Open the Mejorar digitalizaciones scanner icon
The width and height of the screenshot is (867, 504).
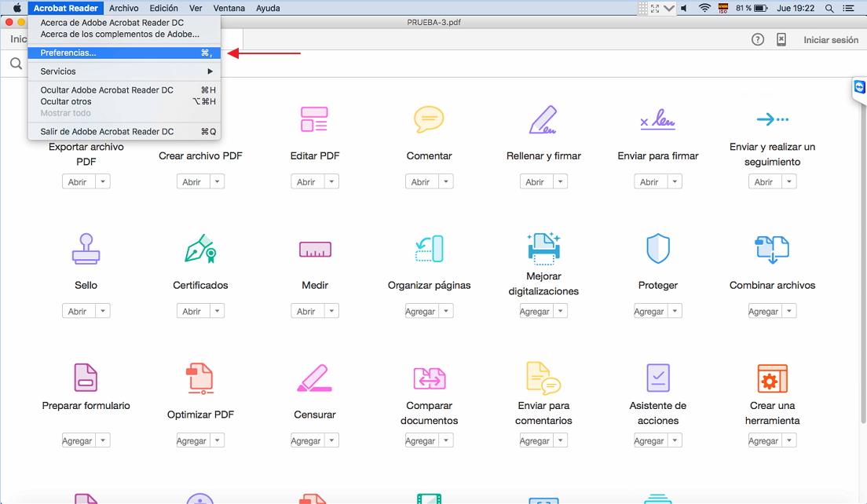coord(543,248)
